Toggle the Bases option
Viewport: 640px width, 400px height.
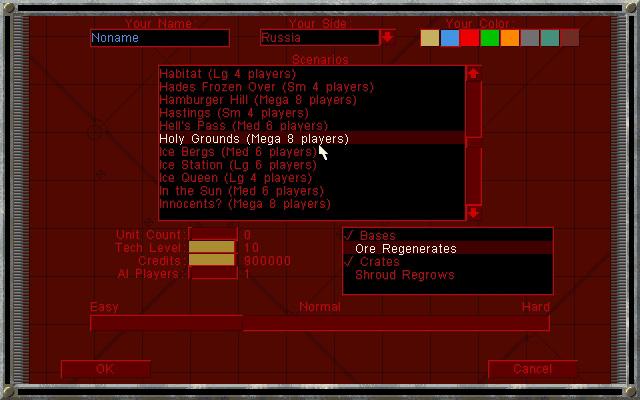click(448, 236)
